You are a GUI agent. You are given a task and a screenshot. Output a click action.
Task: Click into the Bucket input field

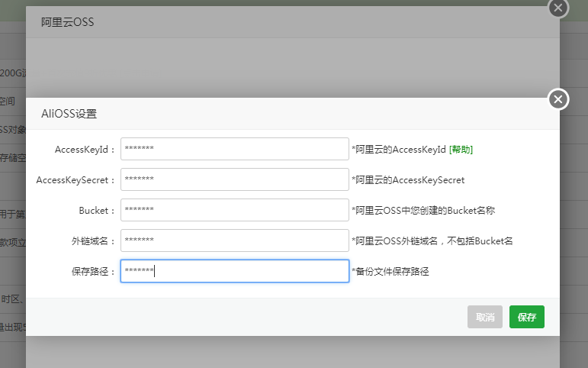point(235,210)
